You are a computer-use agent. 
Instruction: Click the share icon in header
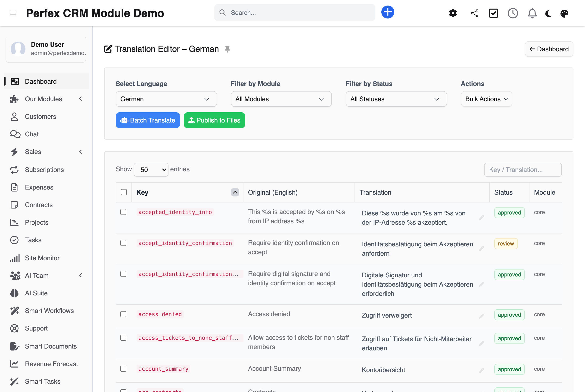(x=474, y=13)
